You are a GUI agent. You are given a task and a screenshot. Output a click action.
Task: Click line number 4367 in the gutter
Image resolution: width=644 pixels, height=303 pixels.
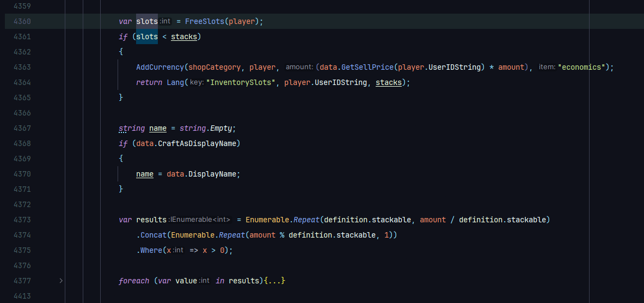22,128
